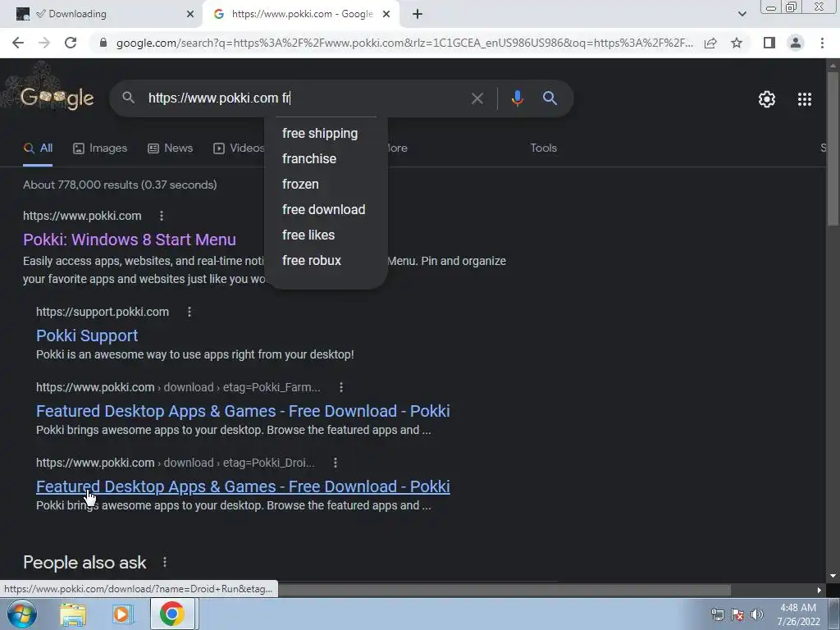Click the horizontal page scrollbar
The width and height of the screenshot is (840, 630).
504,590
